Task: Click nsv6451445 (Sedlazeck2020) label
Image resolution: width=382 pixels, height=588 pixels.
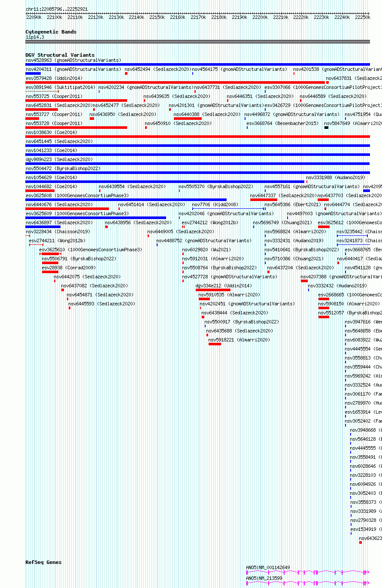Action: click(x=59, y=141)
